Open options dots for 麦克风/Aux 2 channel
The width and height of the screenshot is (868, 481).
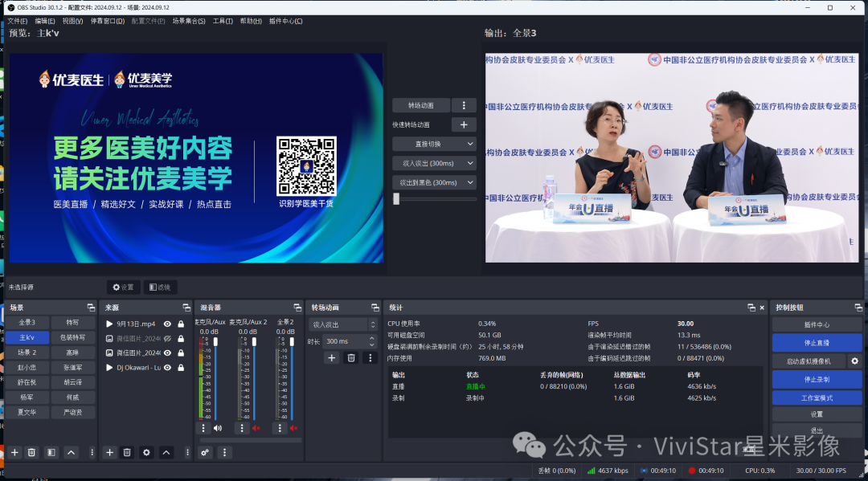pos(241,428)
